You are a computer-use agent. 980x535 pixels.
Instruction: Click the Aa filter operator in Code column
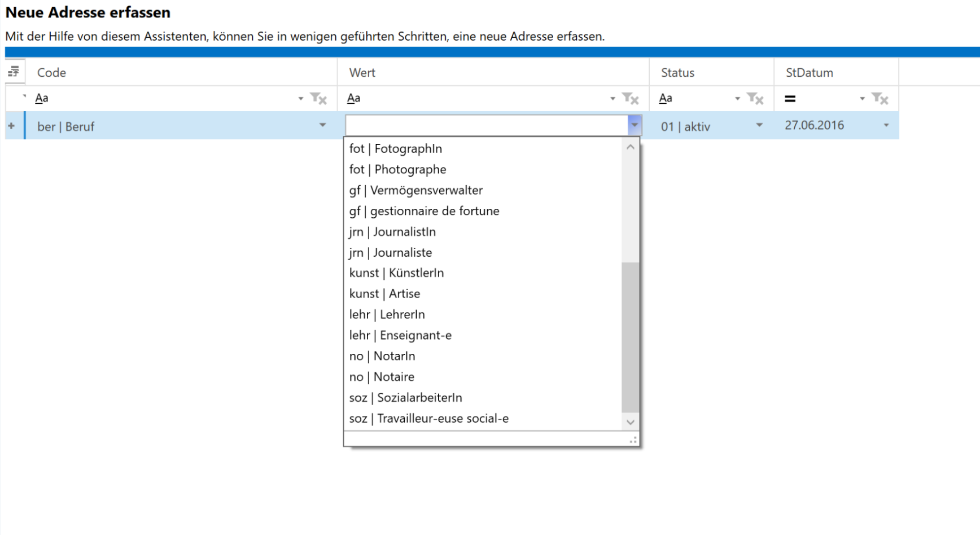pyautogui.click(x=42, y=98)
